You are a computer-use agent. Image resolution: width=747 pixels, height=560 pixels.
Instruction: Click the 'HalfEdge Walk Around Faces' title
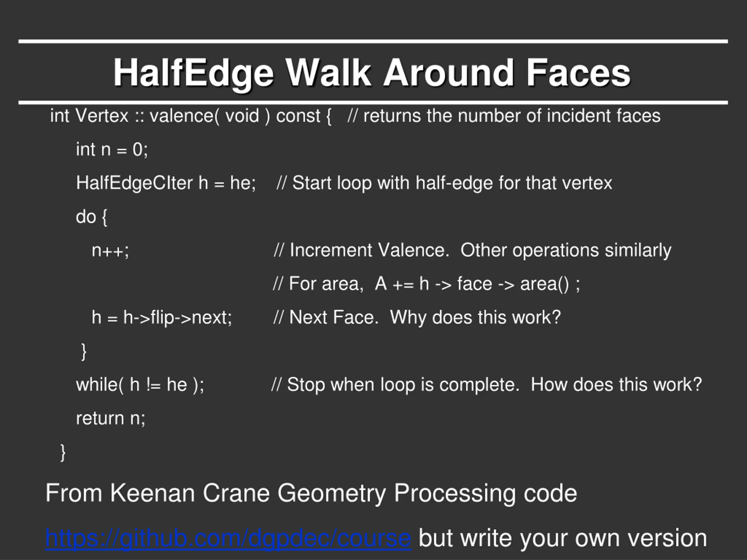(x=371, y=73)
